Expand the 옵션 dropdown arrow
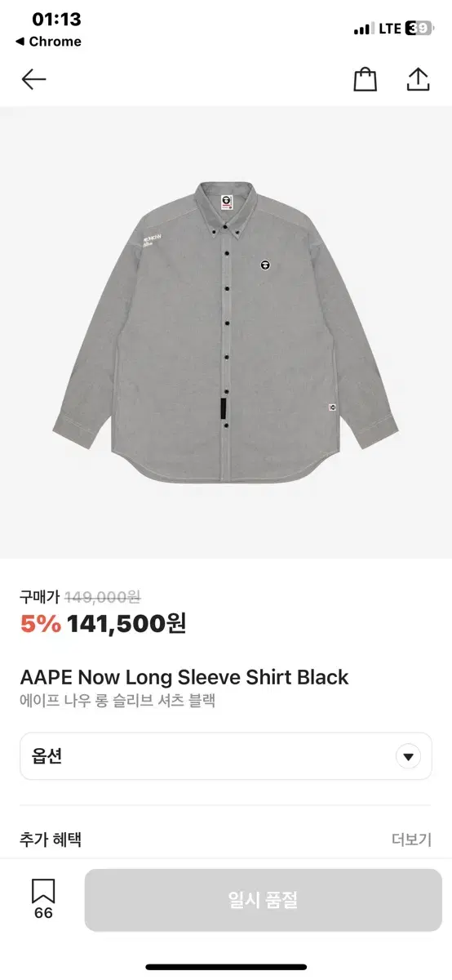This screenshot has height=980, width=452. [x=409, y=756]
